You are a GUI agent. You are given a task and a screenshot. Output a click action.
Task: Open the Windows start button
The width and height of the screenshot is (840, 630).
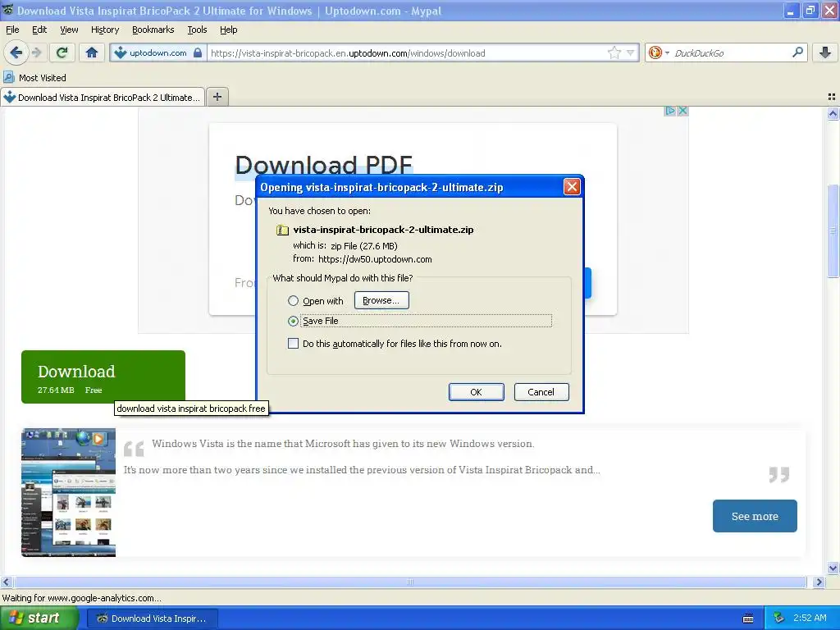pyautogui.click(x=39, y=619)
